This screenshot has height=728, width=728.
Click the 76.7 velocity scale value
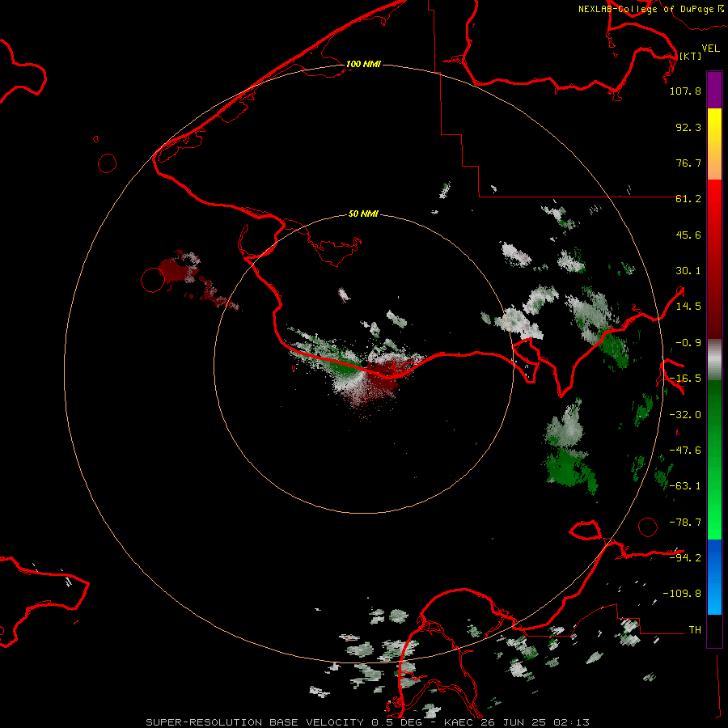coord(688,163)
